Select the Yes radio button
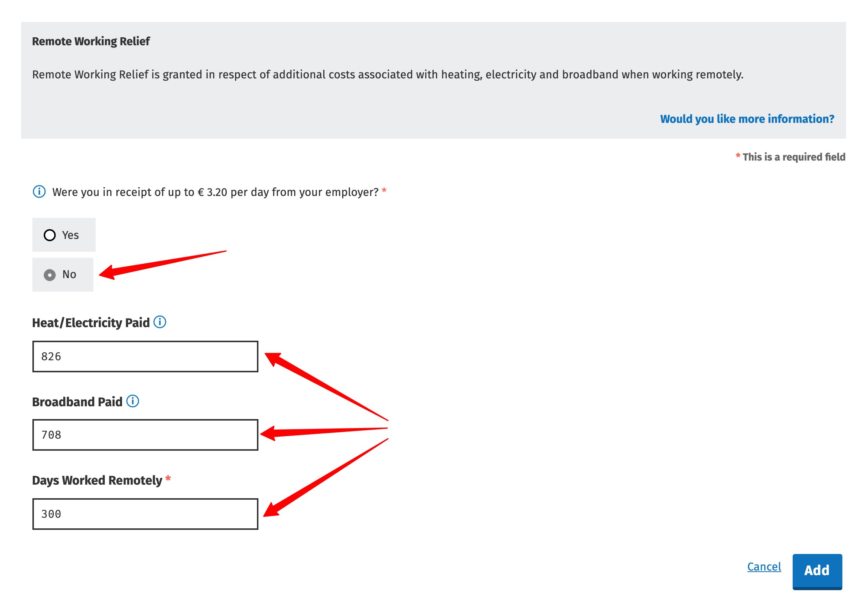 click(49, 235)
